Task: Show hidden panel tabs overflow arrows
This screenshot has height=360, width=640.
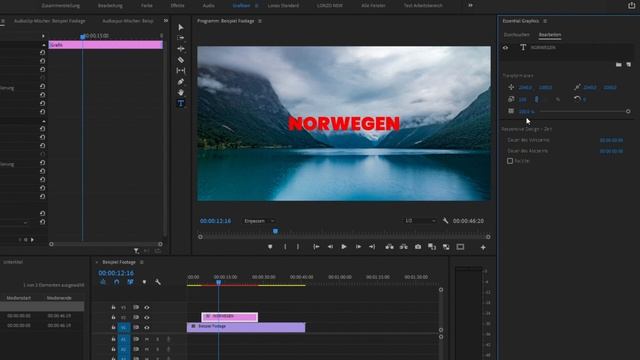Action: (166, 21)
